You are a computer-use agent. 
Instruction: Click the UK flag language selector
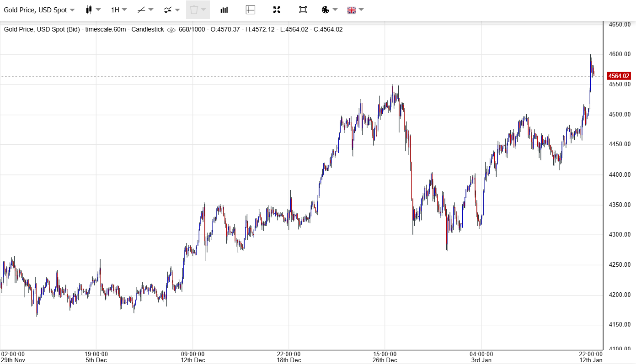pyautogui.click(x=351, y=10)
